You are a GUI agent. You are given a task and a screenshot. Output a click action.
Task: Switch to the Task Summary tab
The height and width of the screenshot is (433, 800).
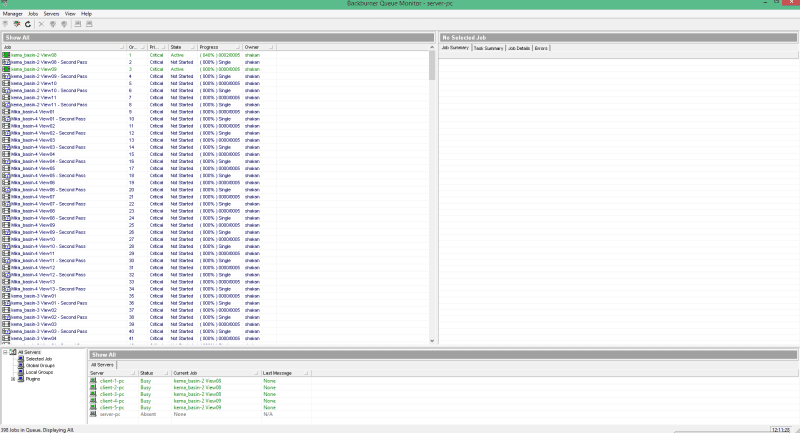point(487,47)
